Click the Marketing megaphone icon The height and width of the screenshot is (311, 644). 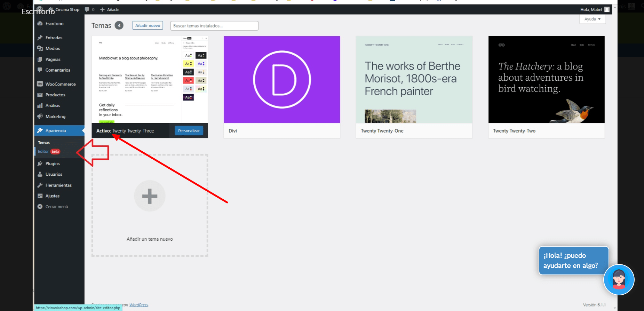40,117
